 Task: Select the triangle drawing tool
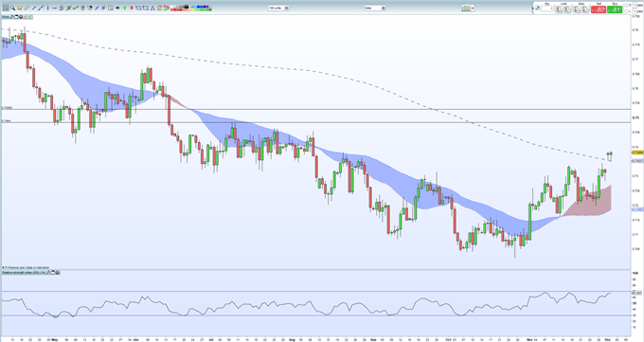tap(152, 9)
